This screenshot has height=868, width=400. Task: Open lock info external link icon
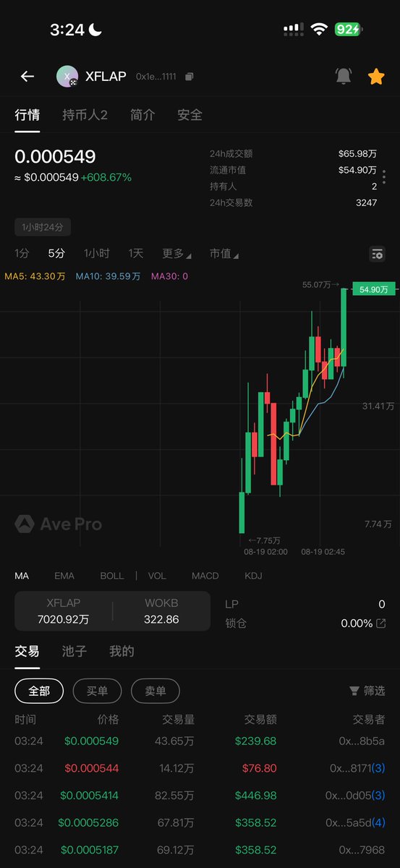tap(381, 624)
